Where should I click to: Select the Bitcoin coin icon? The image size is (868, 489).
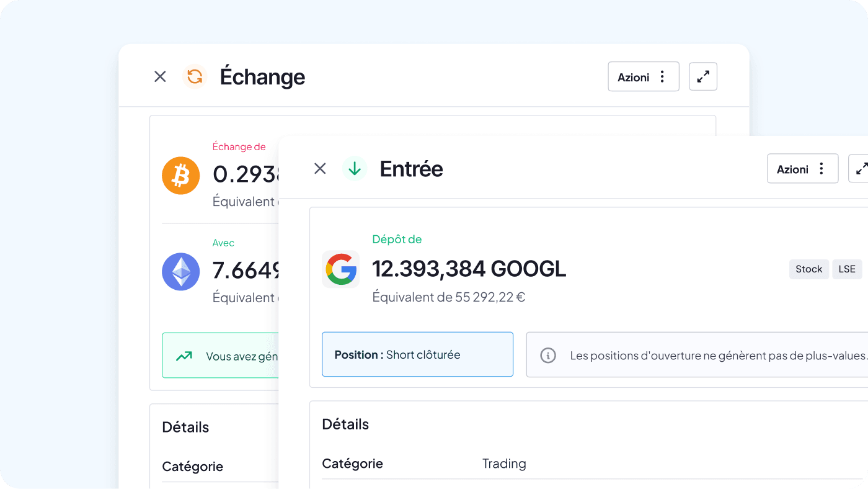[180, 176]
